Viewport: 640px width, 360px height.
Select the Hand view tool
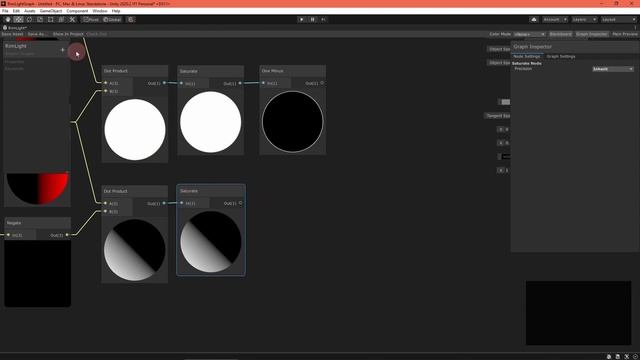click(x=8, y=20)
